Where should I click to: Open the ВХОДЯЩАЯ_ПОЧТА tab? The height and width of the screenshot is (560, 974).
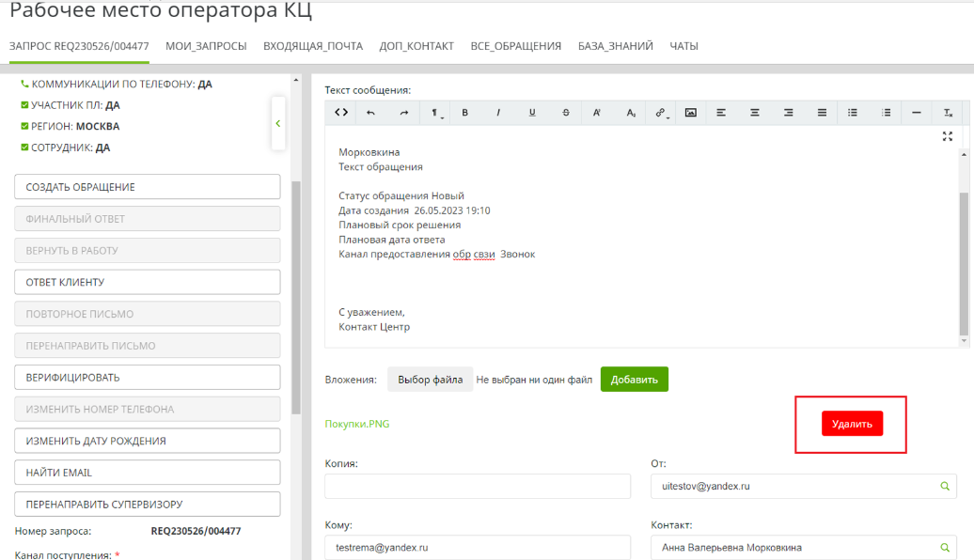(x=313, y=46)
